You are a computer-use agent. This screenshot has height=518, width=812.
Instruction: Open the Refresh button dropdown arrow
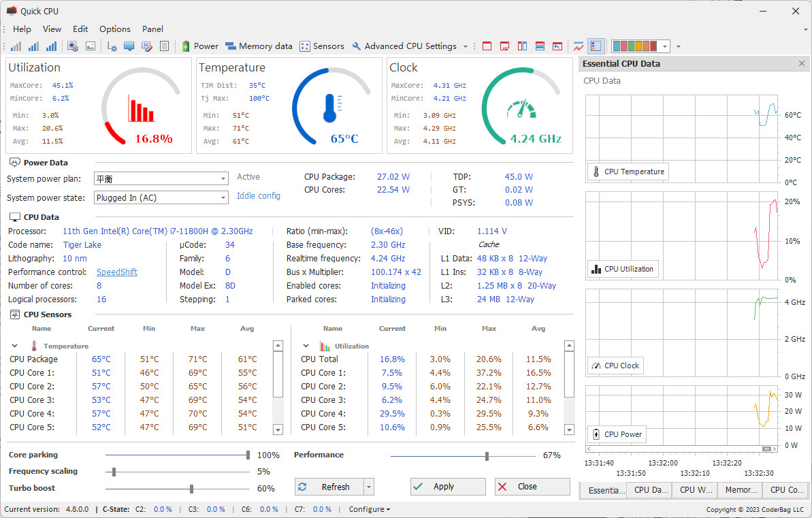(369, 487)
